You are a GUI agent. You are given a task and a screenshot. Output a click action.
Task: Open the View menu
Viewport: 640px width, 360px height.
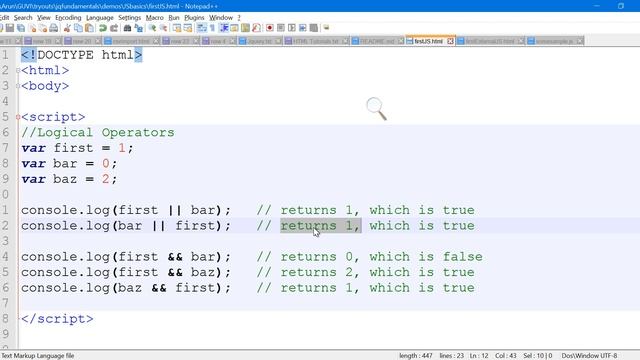coord(44,18)
